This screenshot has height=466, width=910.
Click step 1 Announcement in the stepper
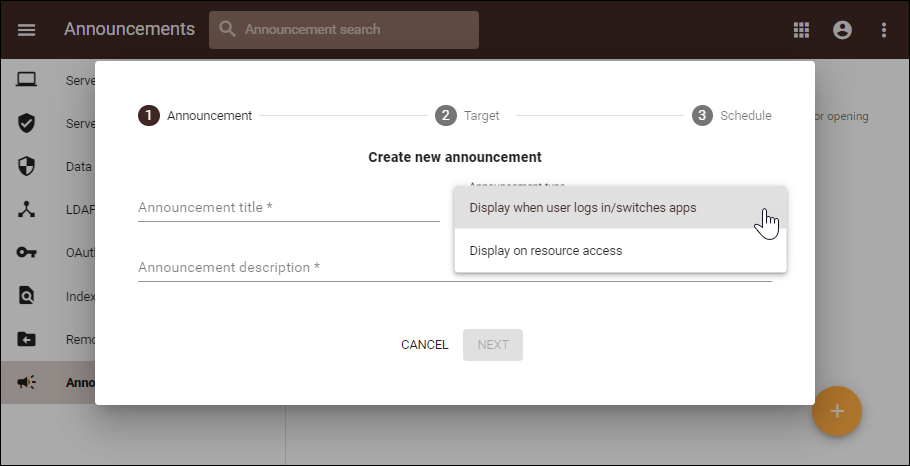point(196,115)
